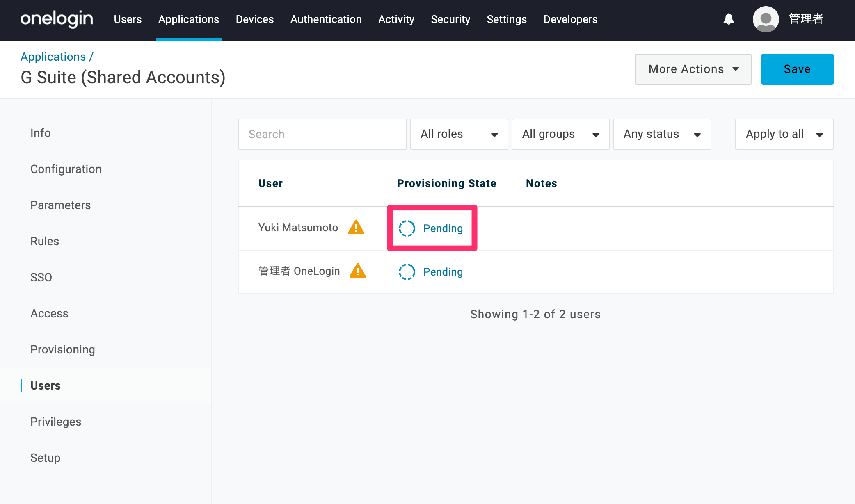The width and height of the screenshot is (855, 504).
Task: Open the Any status filter dropdown
Action: tap(662, 134)
